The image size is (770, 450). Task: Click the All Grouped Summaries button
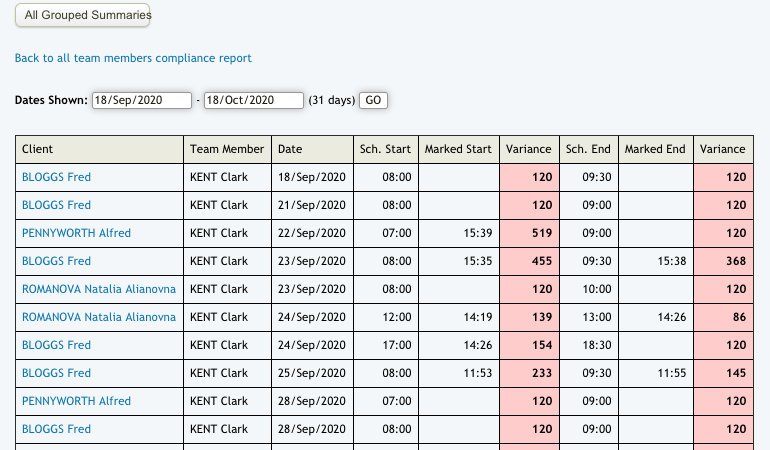(x=83, y=15)
